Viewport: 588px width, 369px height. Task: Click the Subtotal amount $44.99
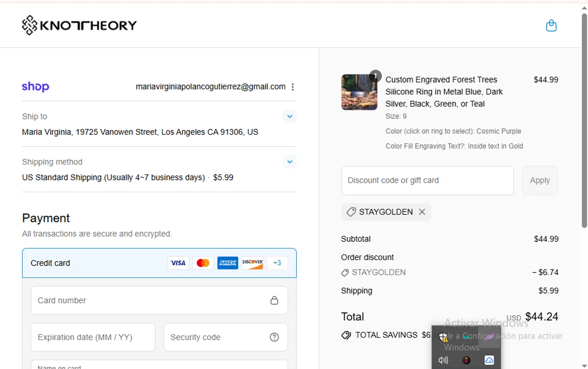546,239
